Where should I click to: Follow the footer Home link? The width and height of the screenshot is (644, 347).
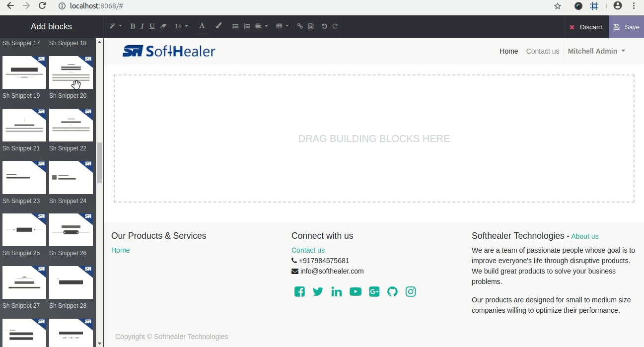[x=120, y=250]
